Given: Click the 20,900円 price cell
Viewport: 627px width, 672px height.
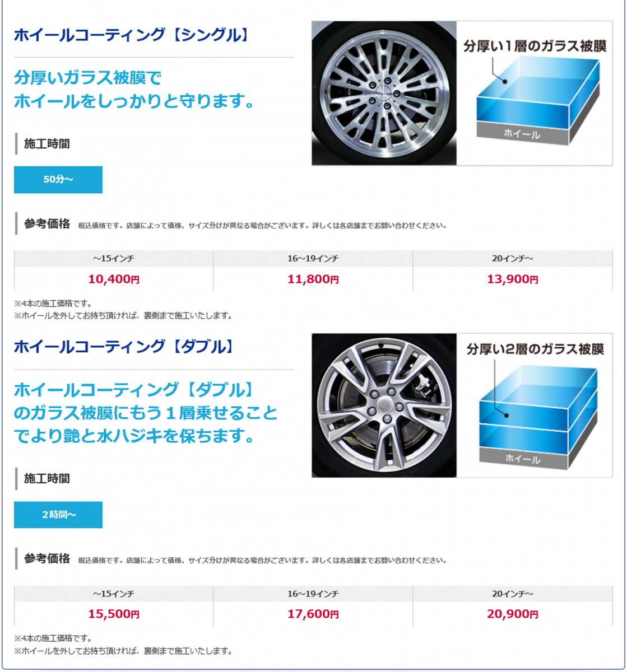Looking at the screenshot, I should [x=513, y=614].
